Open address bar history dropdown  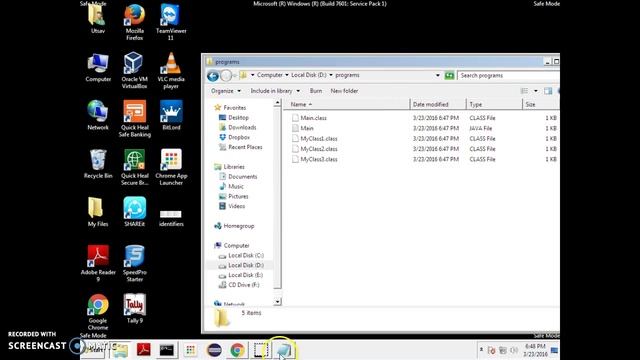pyautogui.click(x=438, y=76)
